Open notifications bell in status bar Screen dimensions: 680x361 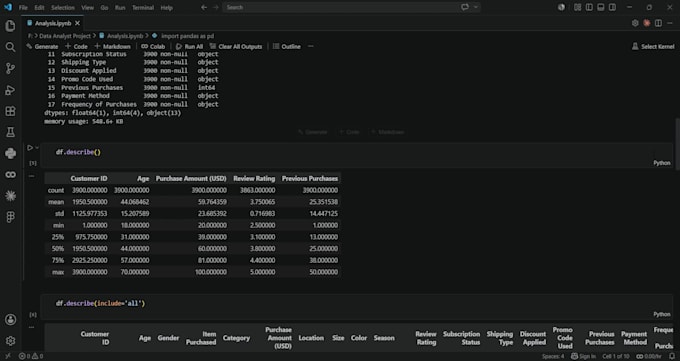[673, 356]
